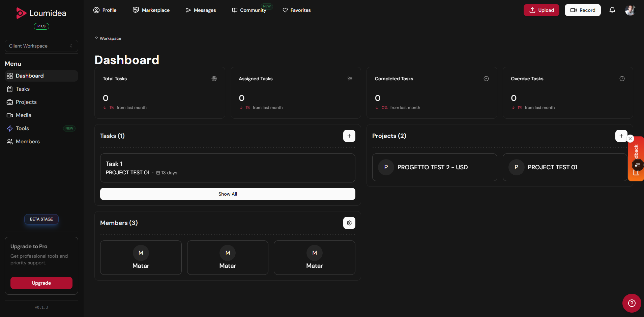Screen dimensions: 644x317
Task: Click the 13 days due date
Action: (x=167, y=173)
